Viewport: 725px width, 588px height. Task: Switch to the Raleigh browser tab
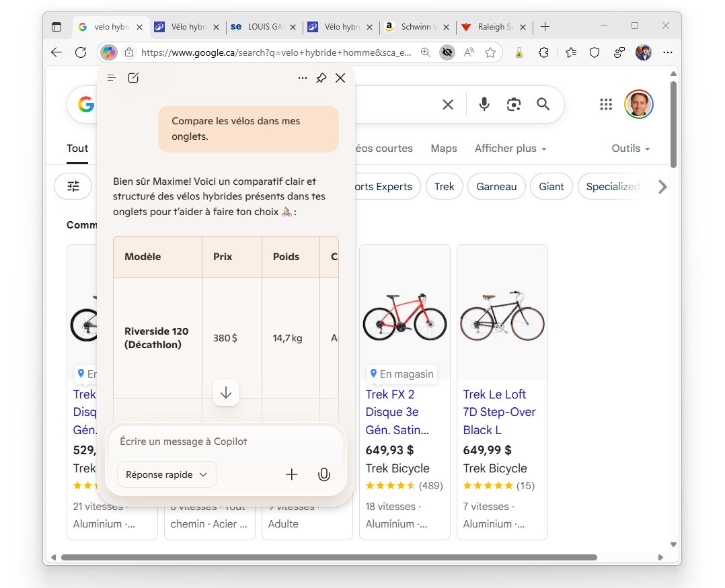(494, 27)
